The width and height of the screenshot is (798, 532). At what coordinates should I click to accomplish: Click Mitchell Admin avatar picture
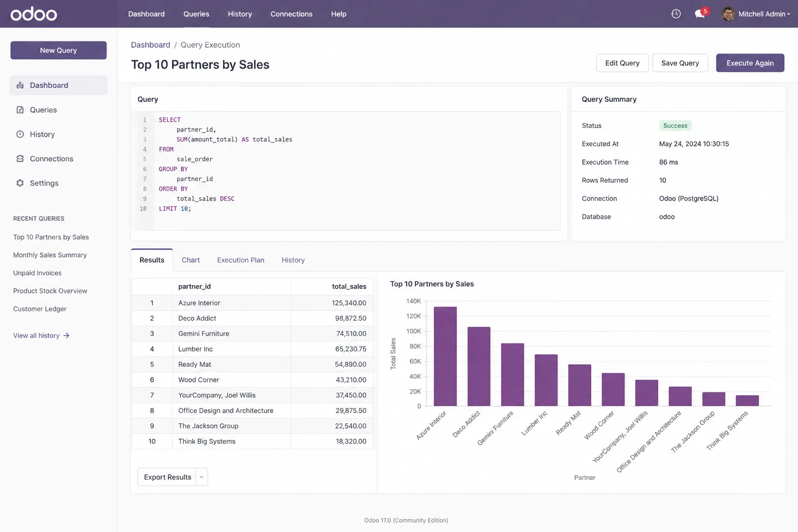728,14
